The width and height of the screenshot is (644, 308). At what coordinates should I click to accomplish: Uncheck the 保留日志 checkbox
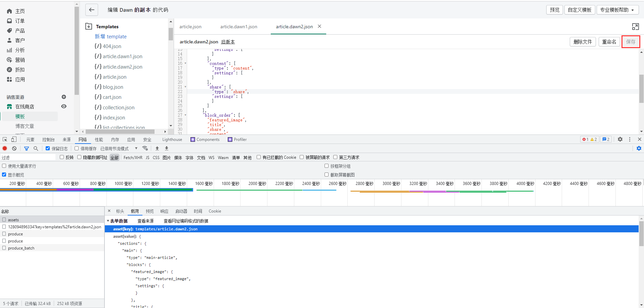48,148
